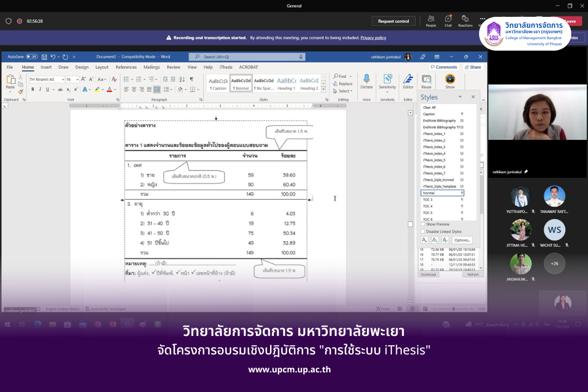Increase paragraph indent

pyautogui.click(x=173, y=79)
